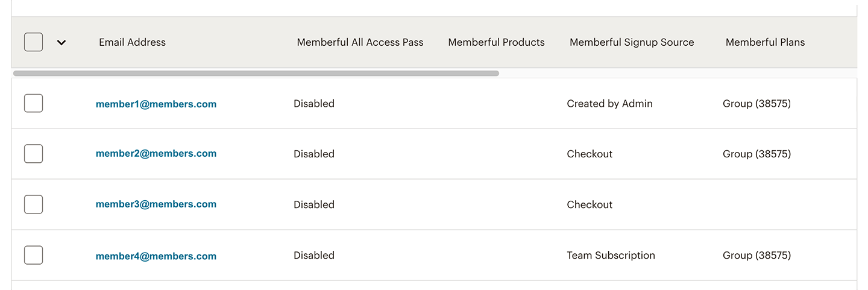This screenshot has height=290, width=868.
Task: View the member3@members.com contact
Action: (x=156, y=204)
